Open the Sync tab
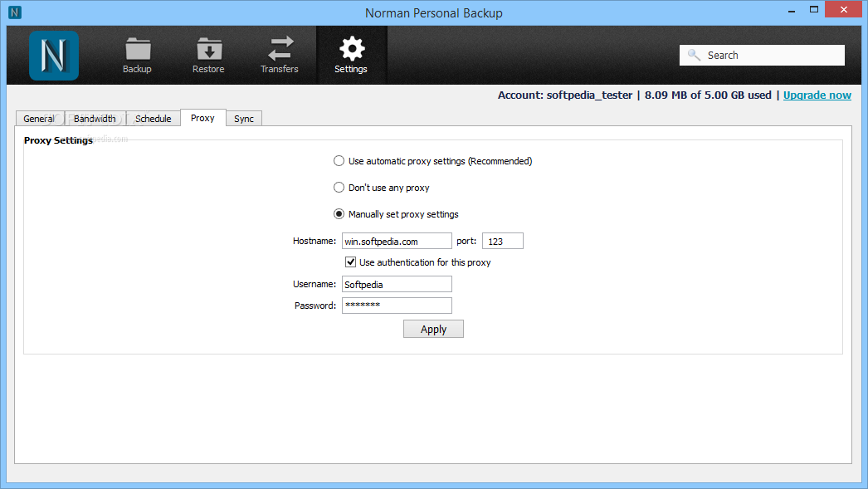The height and width of the screenshot is (489, 868). [x=244, y=119]
